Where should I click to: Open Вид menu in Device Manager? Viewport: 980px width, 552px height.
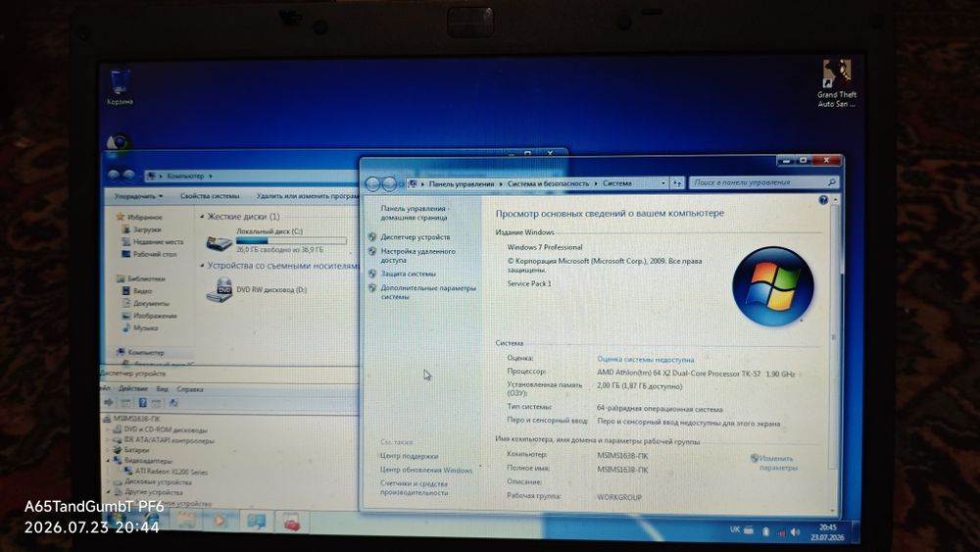(162, 389)
